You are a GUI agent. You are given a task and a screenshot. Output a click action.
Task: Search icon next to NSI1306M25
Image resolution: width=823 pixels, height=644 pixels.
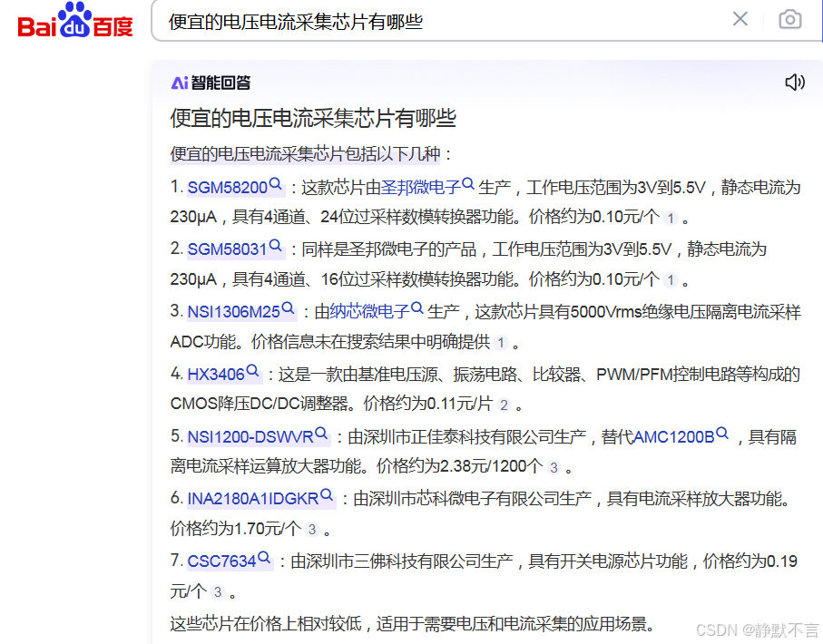[288, 308]
